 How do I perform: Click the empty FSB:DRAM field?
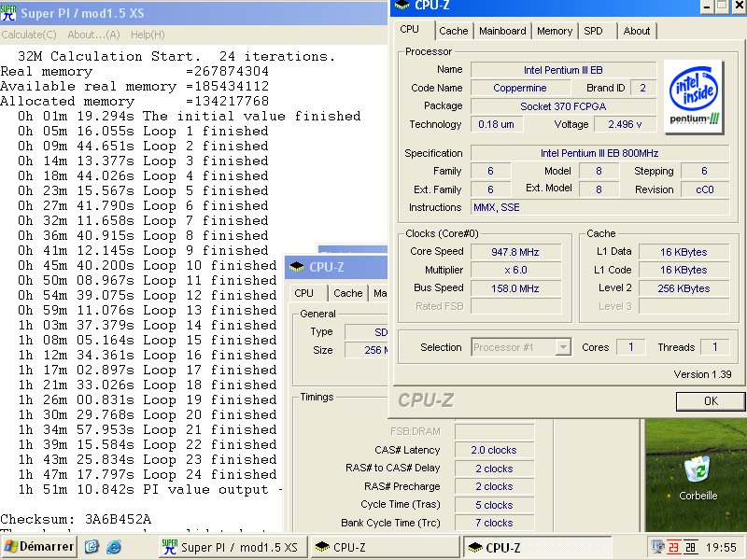point(494,431)
